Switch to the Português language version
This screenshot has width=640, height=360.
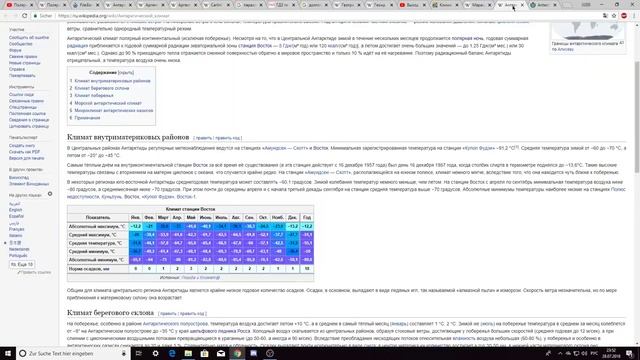[x=18, y=256]
